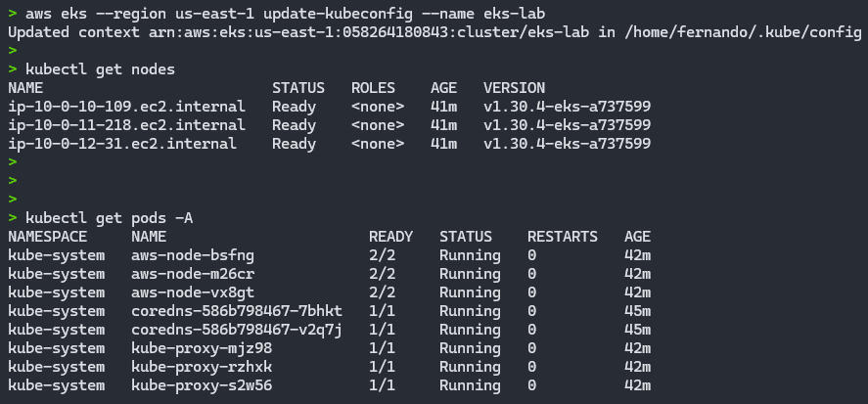Select node ip-10-0-11-218.ec2.internal

127,125
